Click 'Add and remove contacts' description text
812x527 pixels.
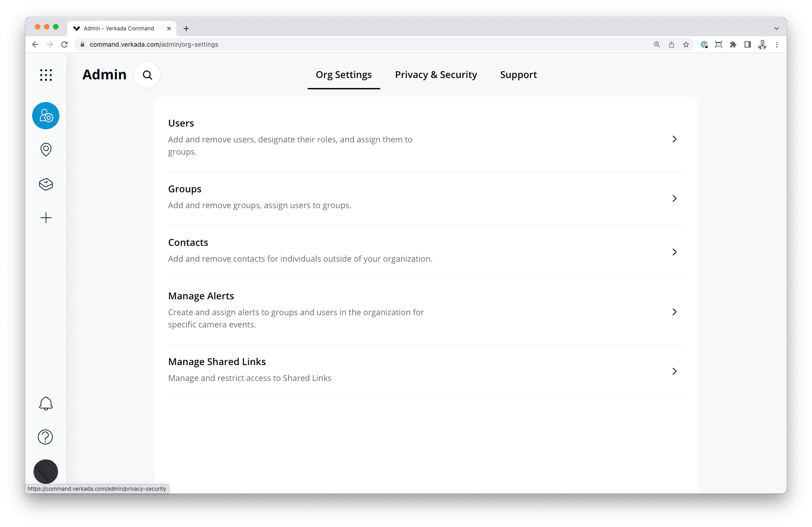(300, 259)
